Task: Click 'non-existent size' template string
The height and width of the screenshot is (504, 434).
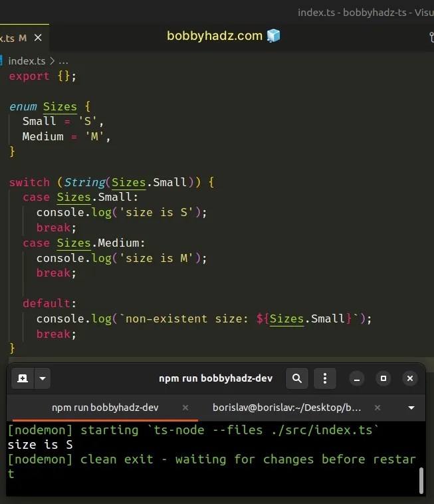Action: 187,319
